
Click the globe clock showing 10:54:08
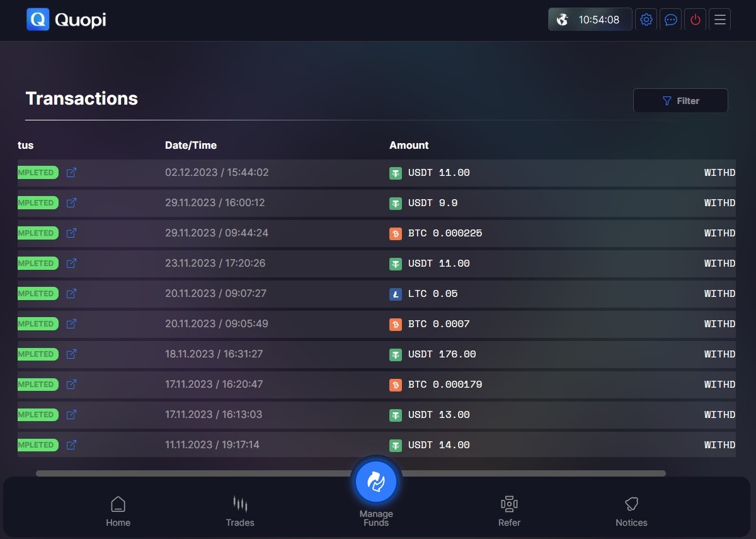590,20
